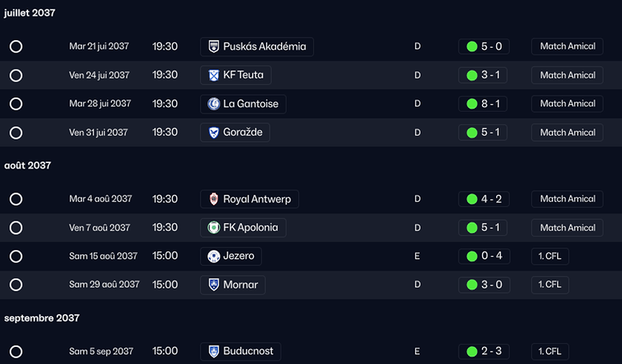The image size is (622, 364).
Task: Click the KF Teuta club badge
Action: coord(213,75)
